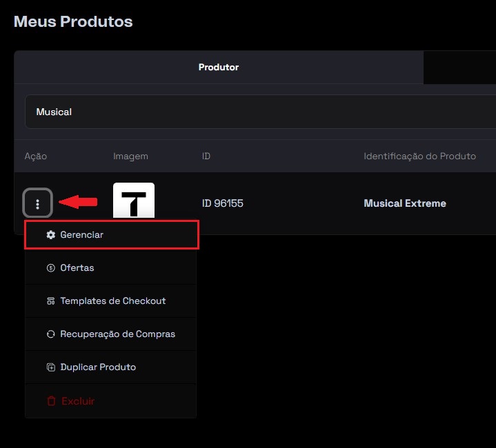
Task: Click the Templates de Checkout layout icon
Action: click(50, 301)
